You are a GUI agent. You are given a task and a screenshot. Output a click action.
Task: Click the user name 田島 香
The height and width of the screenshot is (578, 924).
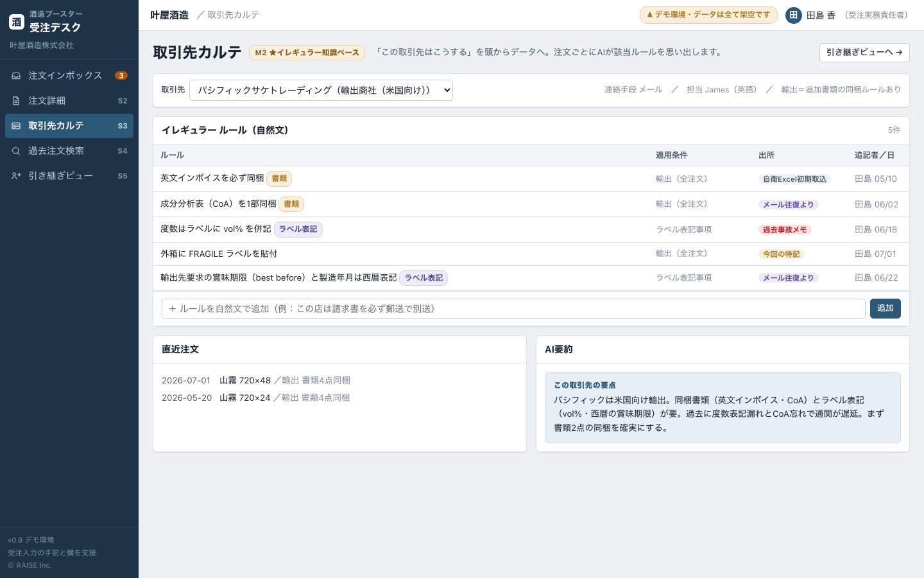(821, 15)
